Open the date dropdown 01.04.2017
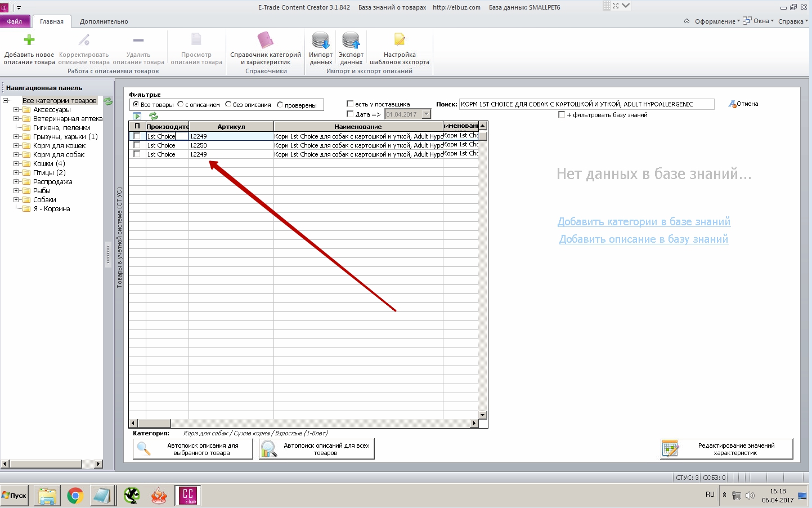812x508 pixels. point(426,114)
